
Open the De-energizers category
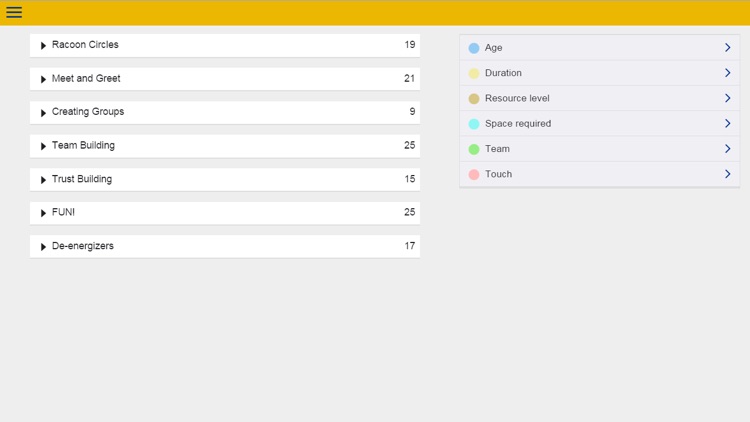83,246
